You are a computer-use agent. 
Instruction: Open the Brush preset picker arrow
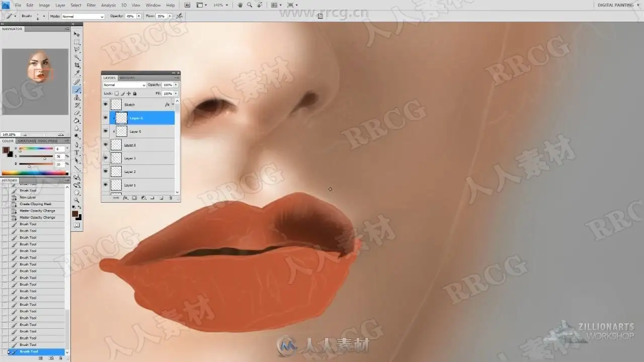tap(44, 16)
